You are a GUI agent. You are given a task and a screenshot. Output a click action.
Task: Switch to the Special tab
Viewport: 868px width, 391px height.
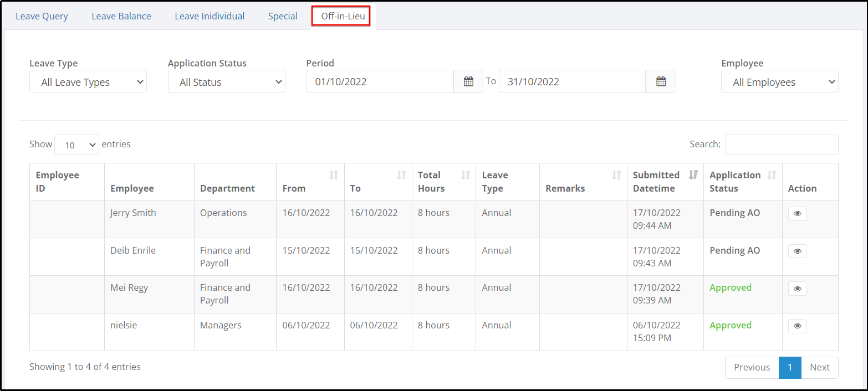click(283, 16)
